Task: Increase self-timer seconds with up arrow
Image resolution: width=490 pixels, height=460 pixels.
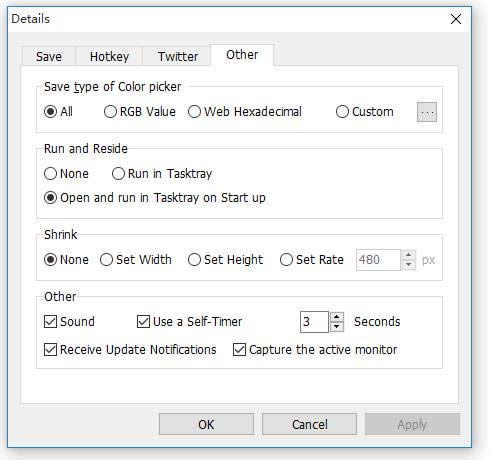Action: point(337,317)
